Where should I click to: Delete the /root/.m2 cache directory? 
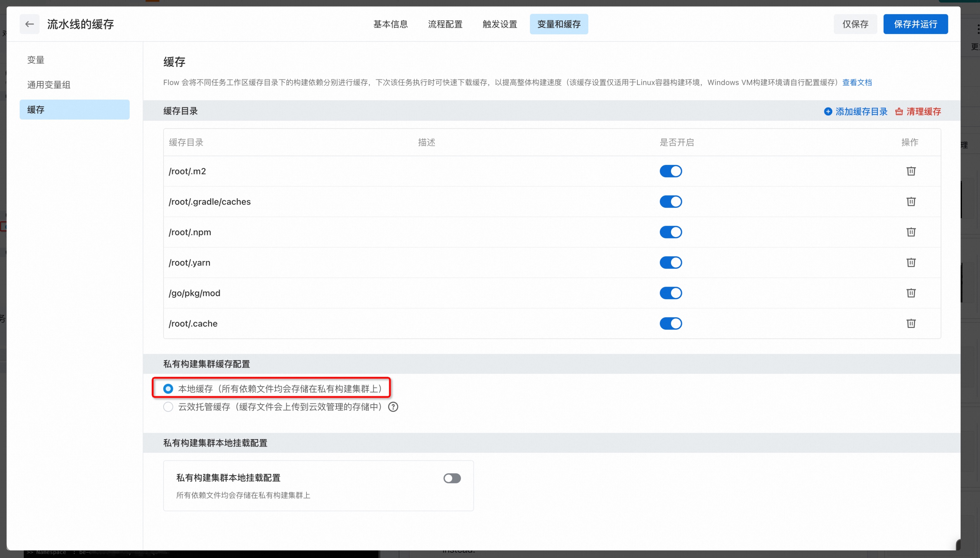(x=911, y=171)
